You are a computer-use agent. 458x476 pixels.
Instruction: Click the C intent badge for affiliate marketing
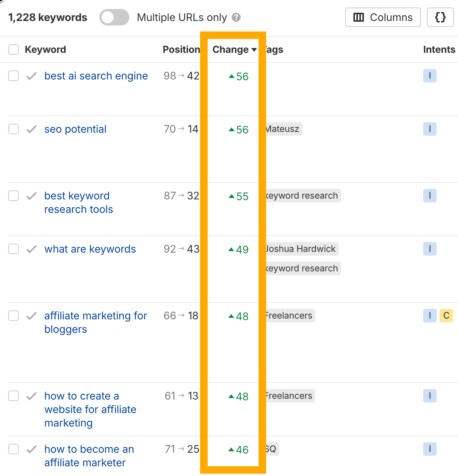tap(446, 316)
